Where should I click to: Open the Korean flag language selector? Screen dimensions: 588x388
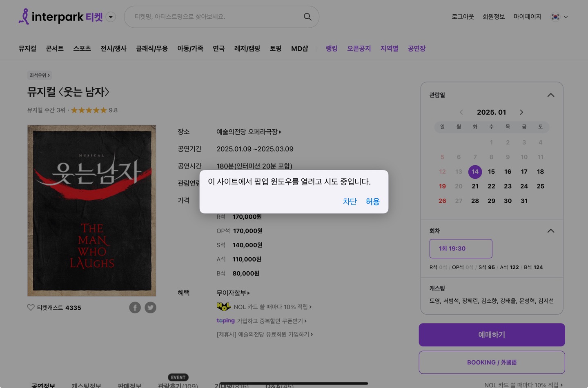(x=559, y=17)
